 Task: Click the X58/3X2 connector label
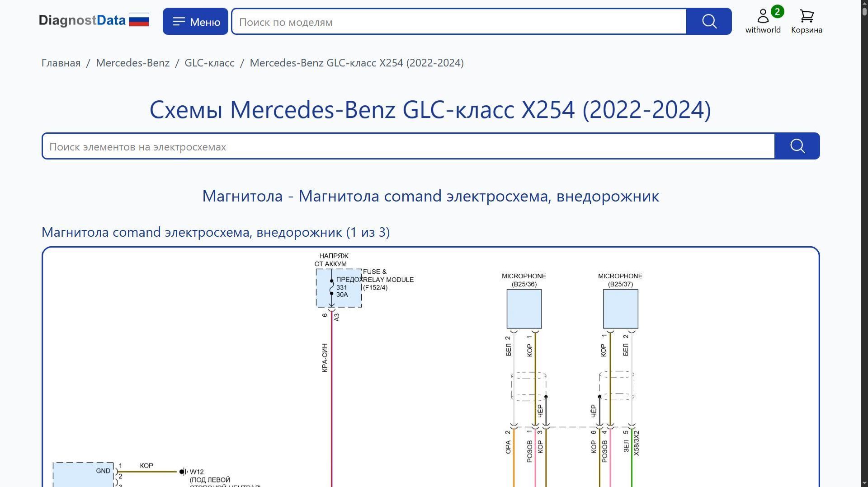636,443
